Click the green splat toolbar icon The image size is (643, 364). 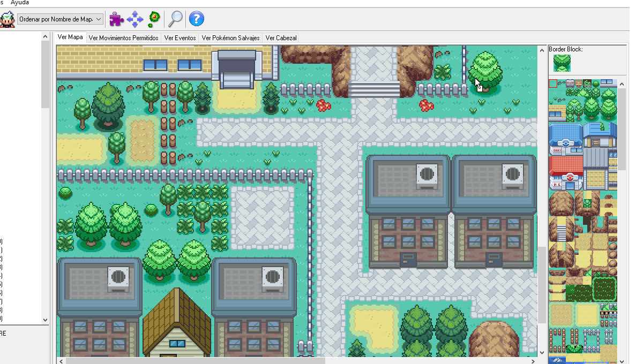point(154,19)
